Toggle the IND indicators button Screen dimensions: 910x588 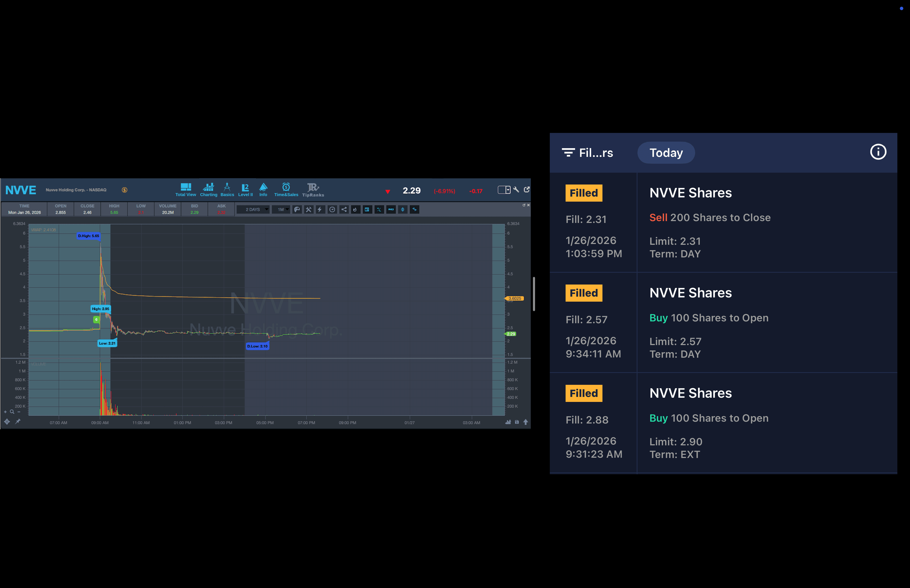click(391, 209)
